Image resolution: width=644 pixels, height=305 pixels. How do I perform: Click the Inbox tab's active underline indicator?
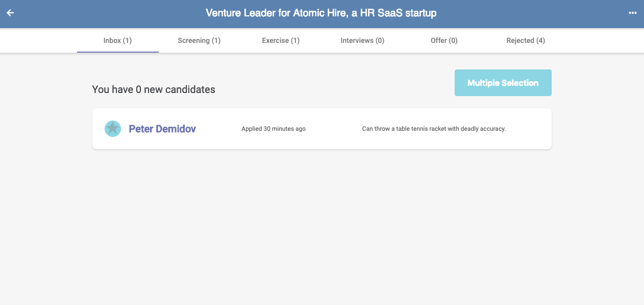[118, 52]
